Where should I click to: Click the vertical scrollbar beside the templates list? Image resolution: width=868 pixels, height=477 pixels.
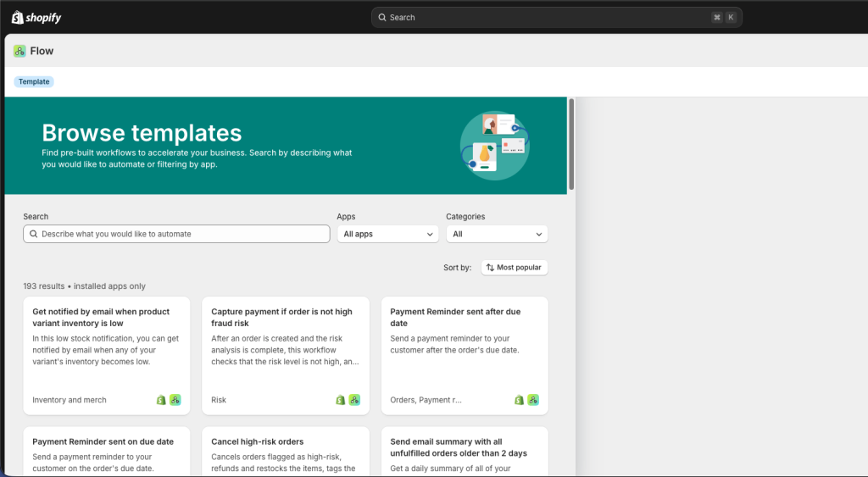pyautogui.click(x=571, y=144)
